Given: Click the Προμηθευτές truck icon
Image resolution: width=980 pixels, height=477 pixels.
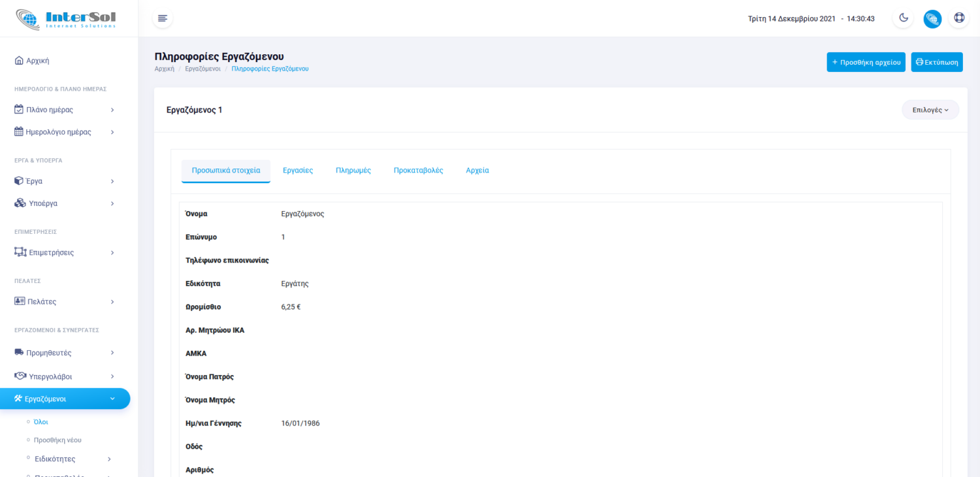Looking at the screenshot, I should (x=19, y=353).
